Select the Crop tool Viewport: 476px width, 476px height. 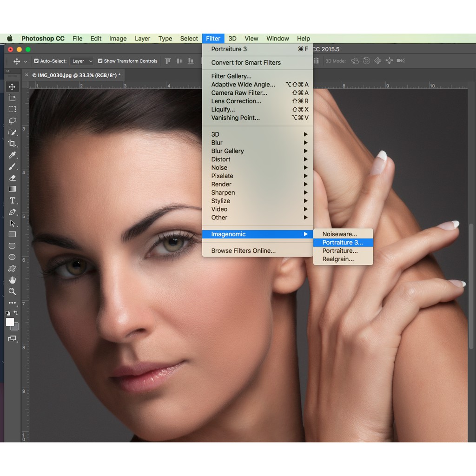pyautogui.click(x=13, y=144)
